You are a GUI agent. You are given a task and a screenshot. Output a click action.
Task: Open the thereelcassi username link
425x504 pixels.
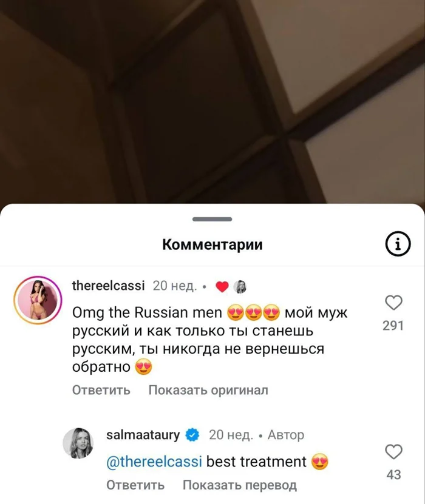click(x=109, y=286)
